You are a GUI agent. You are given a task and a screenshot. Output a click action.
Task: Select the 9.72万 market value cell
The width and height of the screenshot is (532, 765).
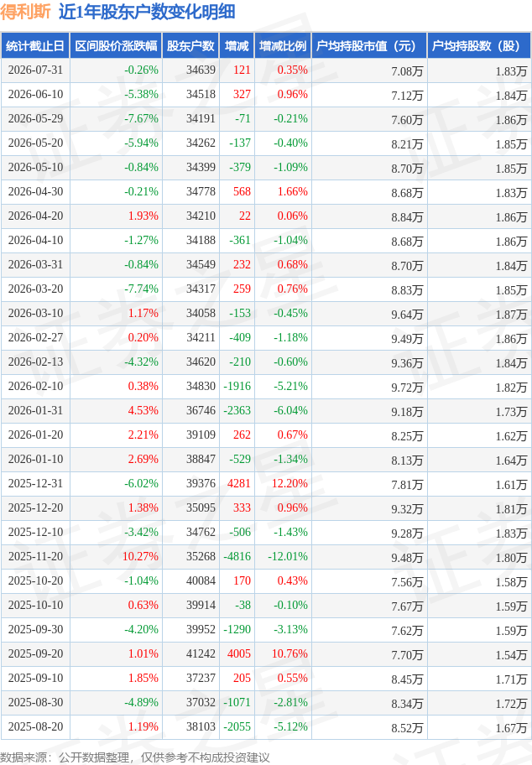pyautogui.click(x=407, y=388)
